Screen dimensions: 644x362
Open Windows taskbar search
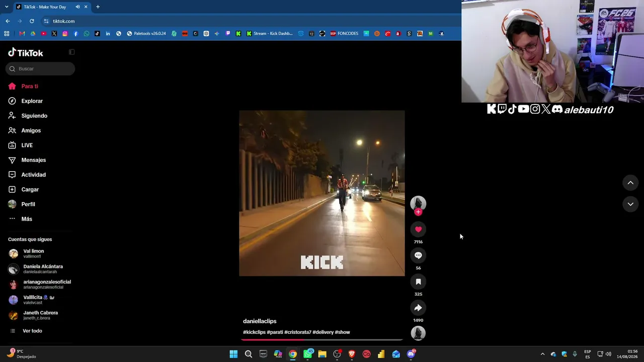249,354
